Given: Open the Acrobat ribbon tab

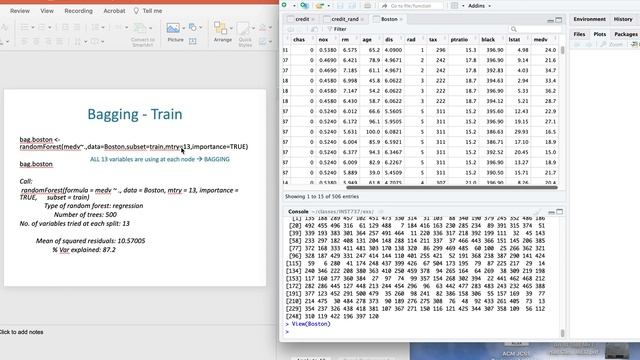Looking at the screenshot, I should click(x=114, y=11).
